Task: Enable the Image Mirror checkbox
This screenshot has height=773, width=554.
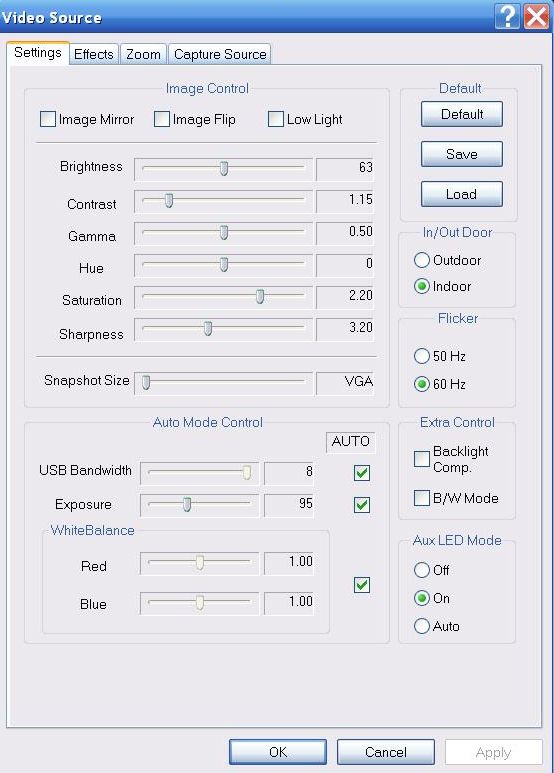Action: pyautogui.click(x=48, y=119)
